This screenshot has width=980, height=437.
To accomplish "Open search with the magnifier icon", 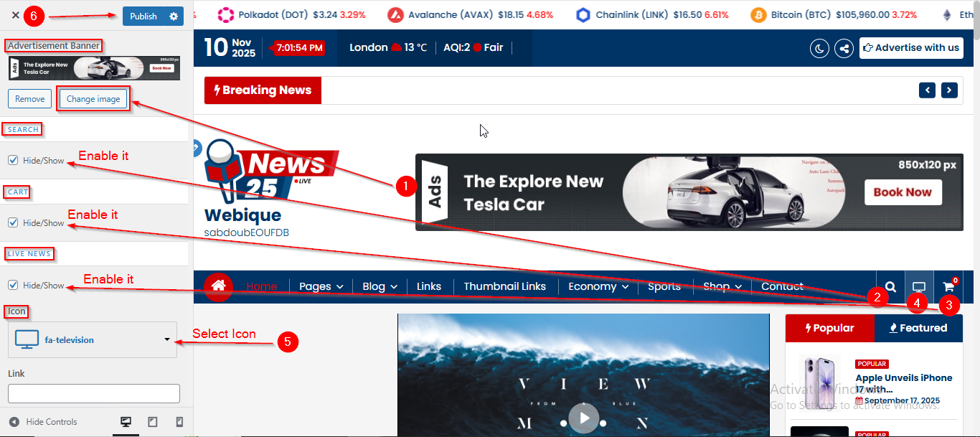I will [x=890, y=286].
